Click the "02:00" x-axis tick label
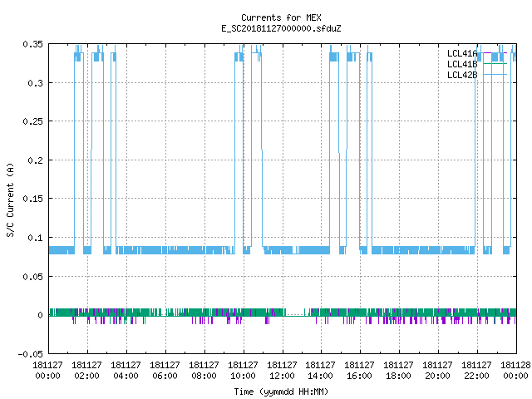This screenshot has width=532, height=399. tap(86, 376)
